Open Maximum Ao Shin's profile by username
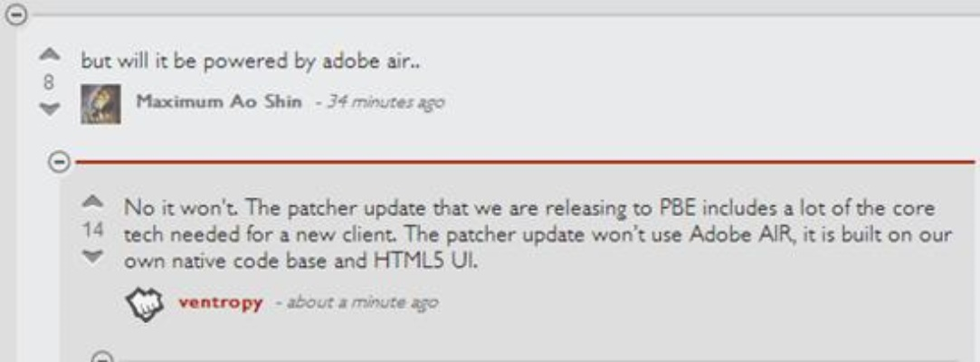 219,101
